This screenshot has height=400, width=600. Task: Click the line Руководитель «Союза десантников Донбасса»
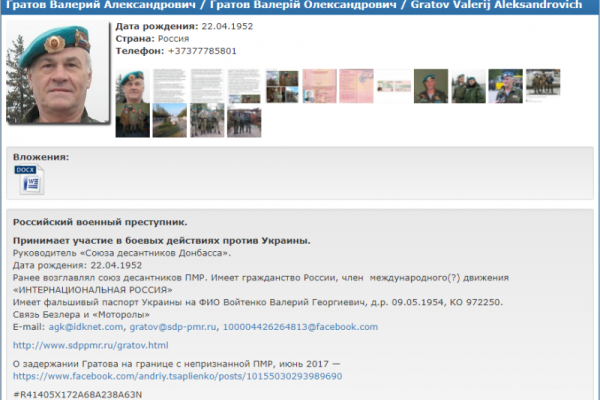click(x=122, y=253)
